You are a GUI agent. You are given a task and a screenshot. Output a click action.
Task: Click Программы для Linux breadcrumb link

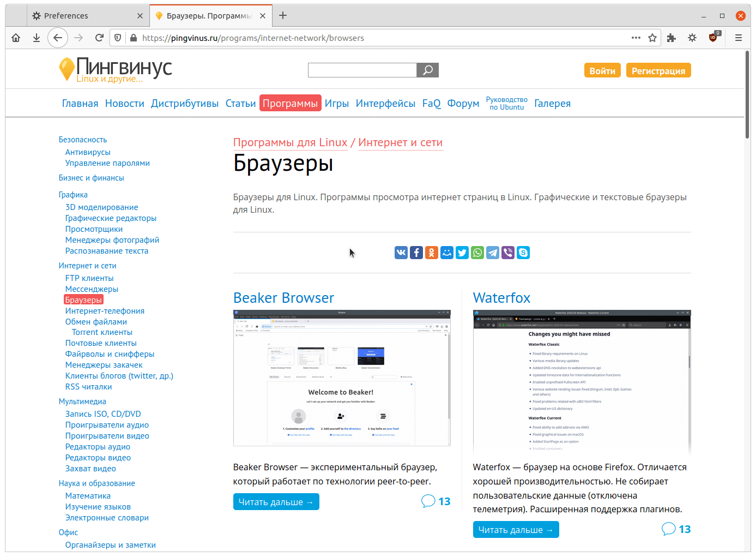(x=290, y=142)
